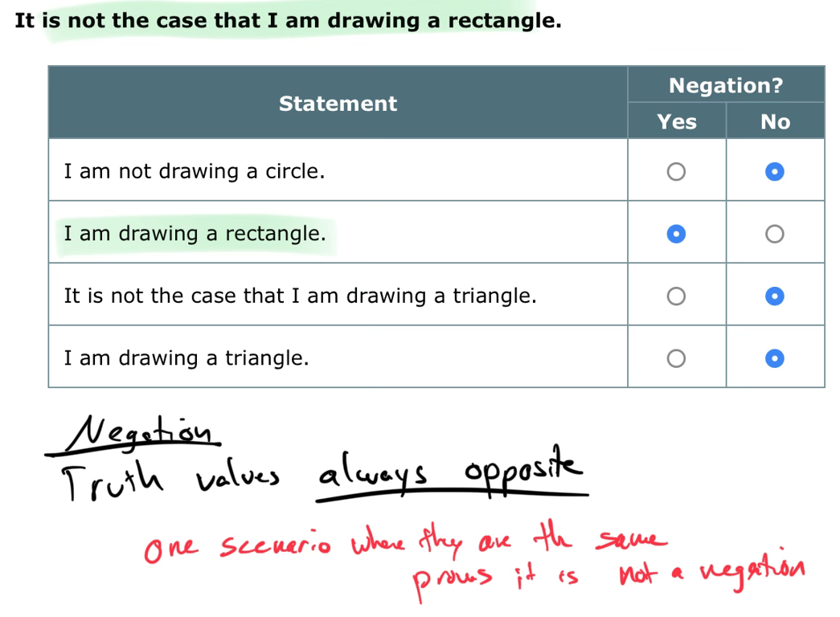
Task: Click the highlighted sentence above the table
Action: pyautogui.click(x=289, y=20)
